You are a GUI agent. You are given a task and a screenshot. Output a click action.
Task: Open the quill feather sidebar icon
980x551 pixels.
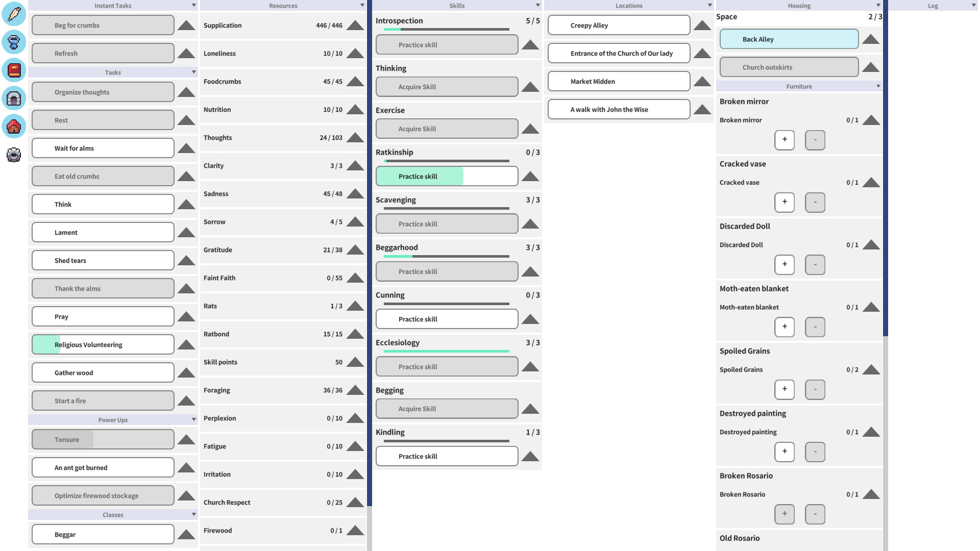pyautogui.click(x=14, y=14)
